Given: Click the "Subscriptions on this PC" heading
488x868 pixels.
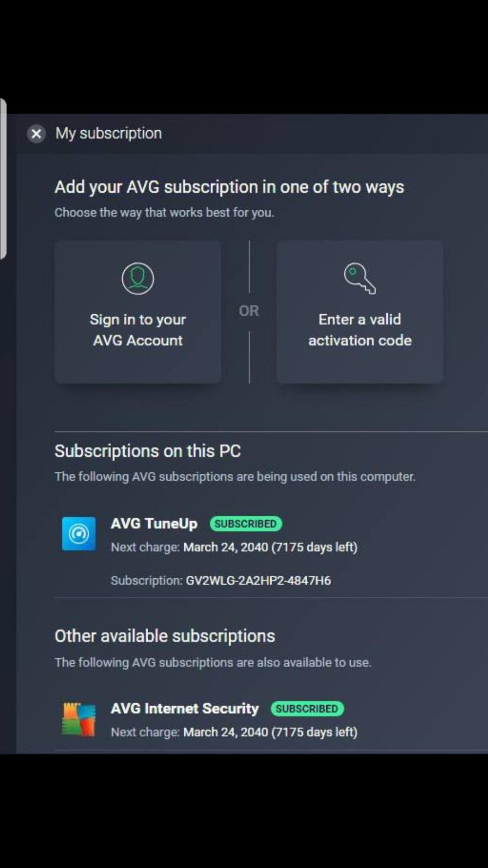Looking at the screenshot, I should [148, 451].
